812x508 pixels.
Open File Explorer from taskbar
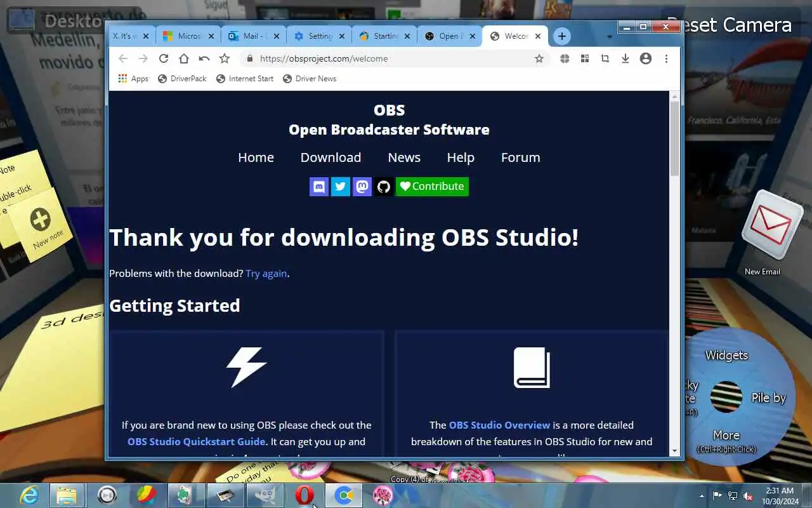click(67, 495)
